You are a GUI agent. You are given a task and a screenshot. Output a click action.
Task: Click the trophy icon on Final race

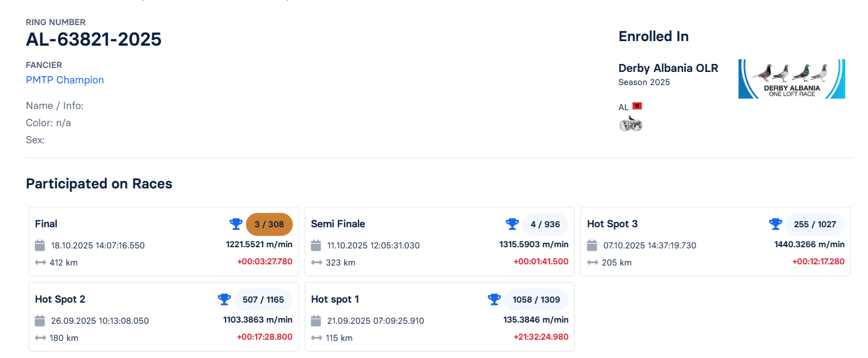[236, 224]
